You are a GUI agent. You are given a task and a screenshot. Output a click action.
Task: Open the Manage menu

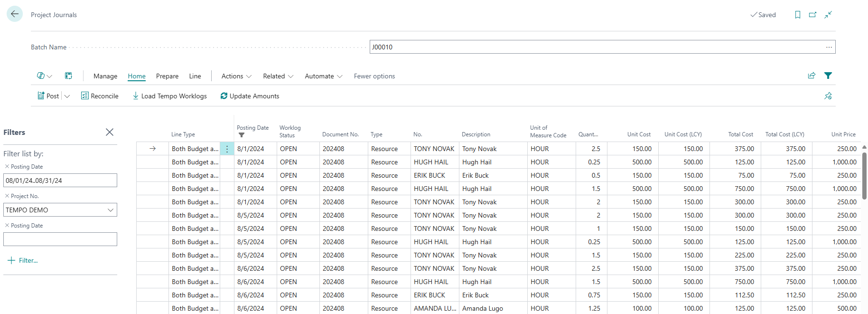pyautogui.click(x=105, y=76)
